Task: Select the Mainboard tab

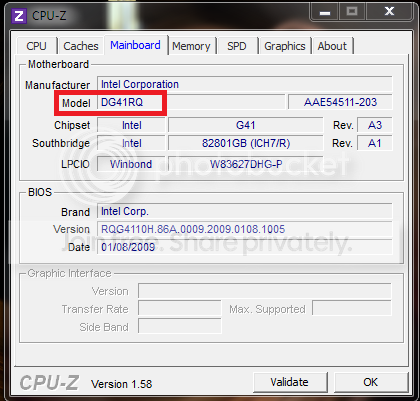Action: tap(135, 45)
